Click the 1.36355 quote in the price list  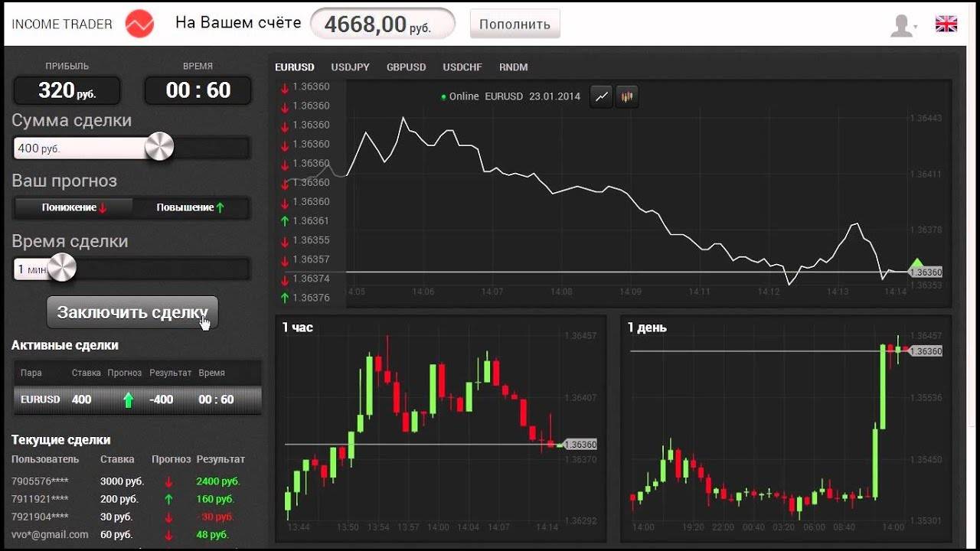pos(311,240)
